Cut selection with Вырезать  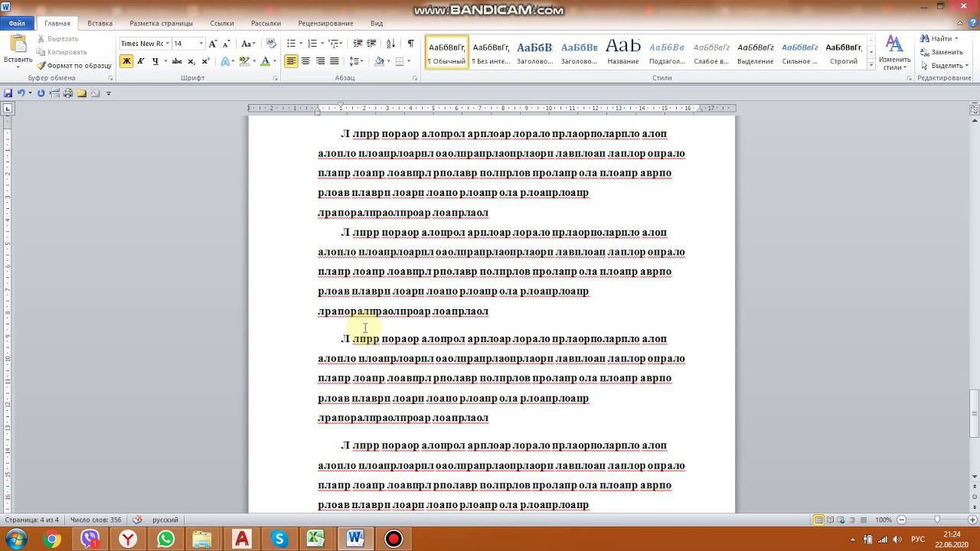[x=57, y=38]
